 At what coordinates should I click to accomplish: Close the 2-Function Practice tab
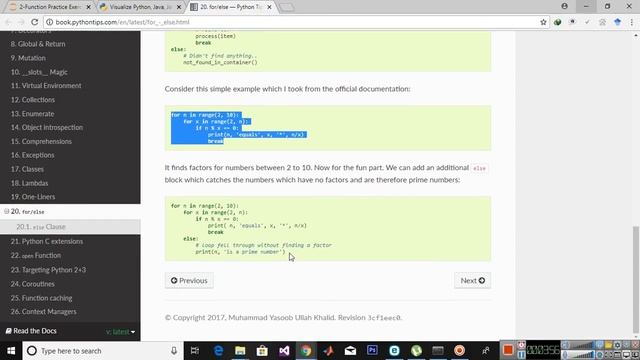89,7
